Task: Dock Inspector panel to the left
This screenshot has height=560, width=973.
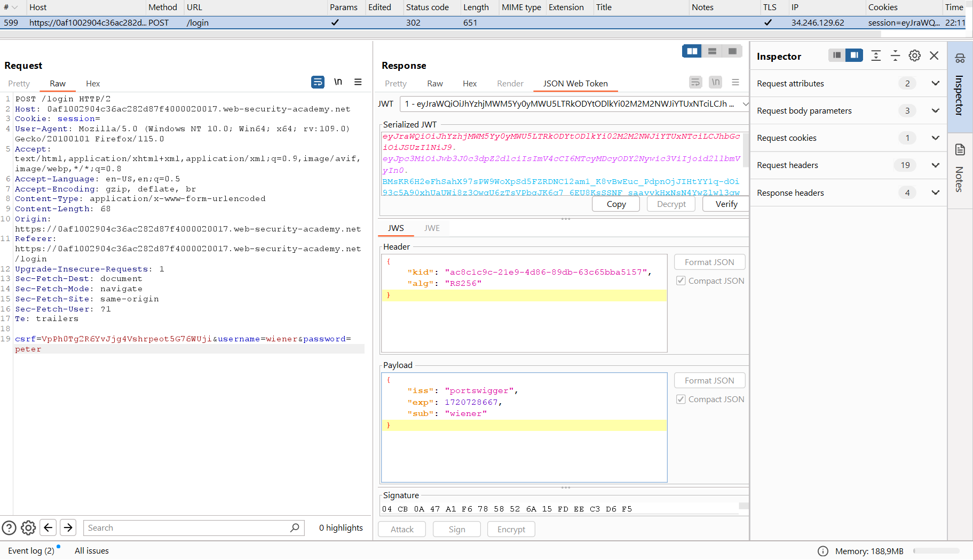Action: (837, 55)
